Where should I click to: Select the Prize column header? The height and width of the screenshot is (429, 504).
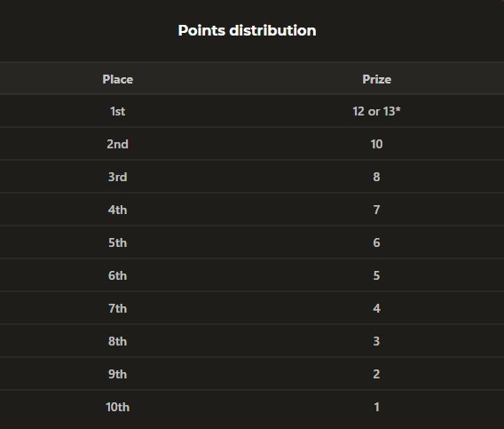377,79
